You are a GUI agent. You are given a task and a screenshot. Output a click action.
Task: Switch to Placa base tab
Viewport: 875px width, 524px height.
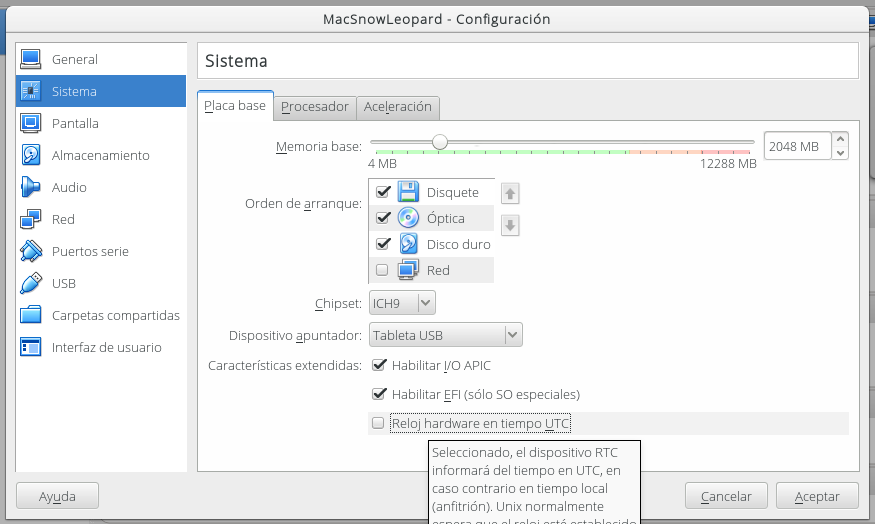coord(235,105)
